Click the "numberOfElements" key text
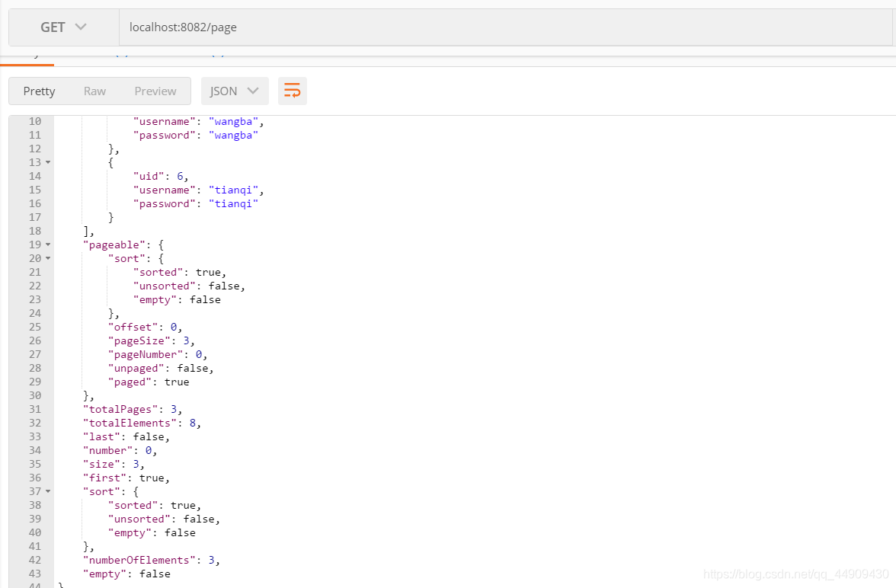 [x=139, y=560]
